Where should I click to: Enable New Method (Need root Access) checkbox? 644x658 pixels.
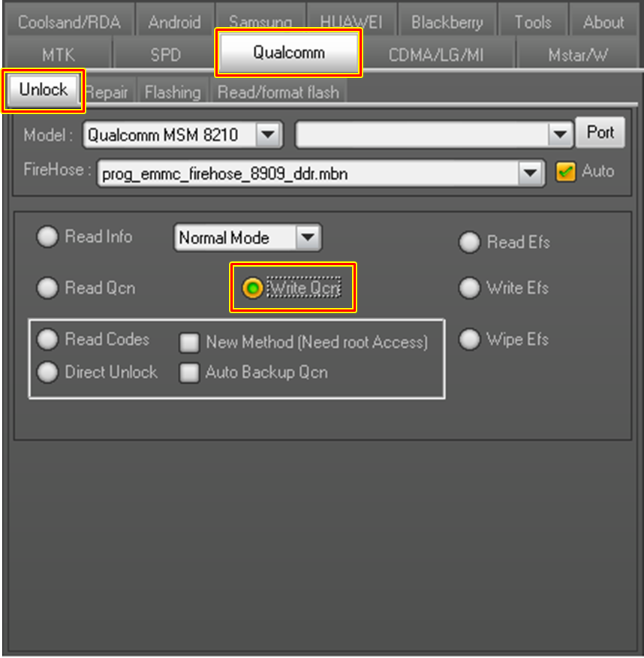pyautogui.click(x=189, y=343)
